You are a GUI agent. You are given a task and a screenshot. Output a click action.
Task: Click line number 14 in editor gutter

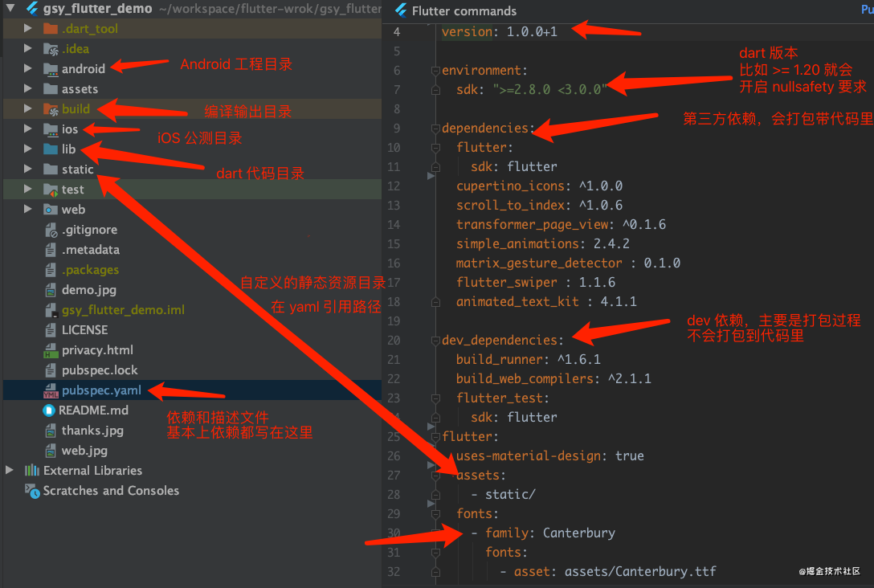(x=394, y=225)
